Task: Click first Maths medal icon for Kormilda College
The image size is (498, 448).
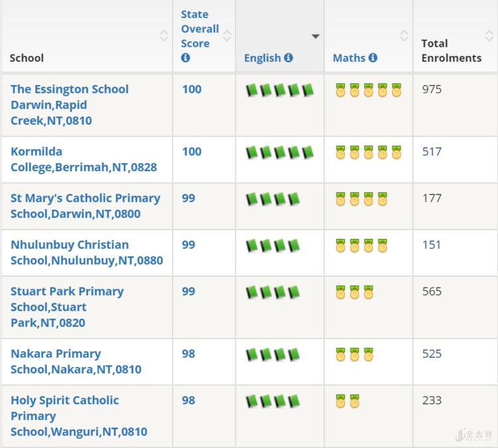Action: pyautogui.click(x=341, y=152)
